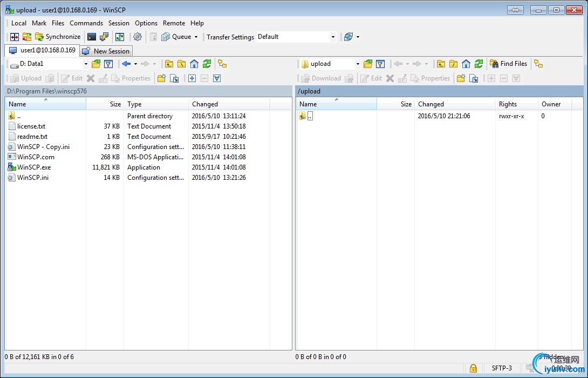Open the Files menu

pos(58,23)
